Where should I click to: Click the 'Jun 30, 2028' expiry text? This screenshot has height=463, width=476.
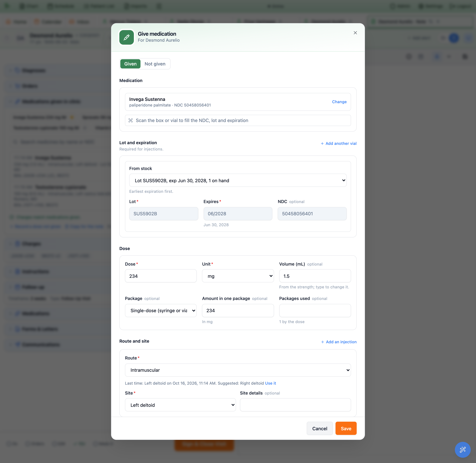coord(216,225)
